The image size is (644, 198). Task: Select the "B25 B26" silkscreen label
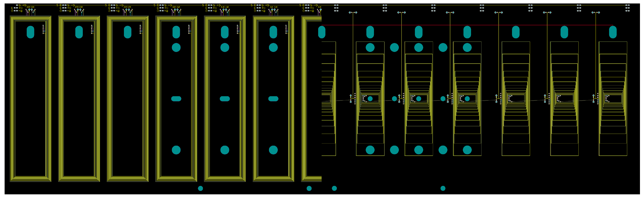coord(31,7)
